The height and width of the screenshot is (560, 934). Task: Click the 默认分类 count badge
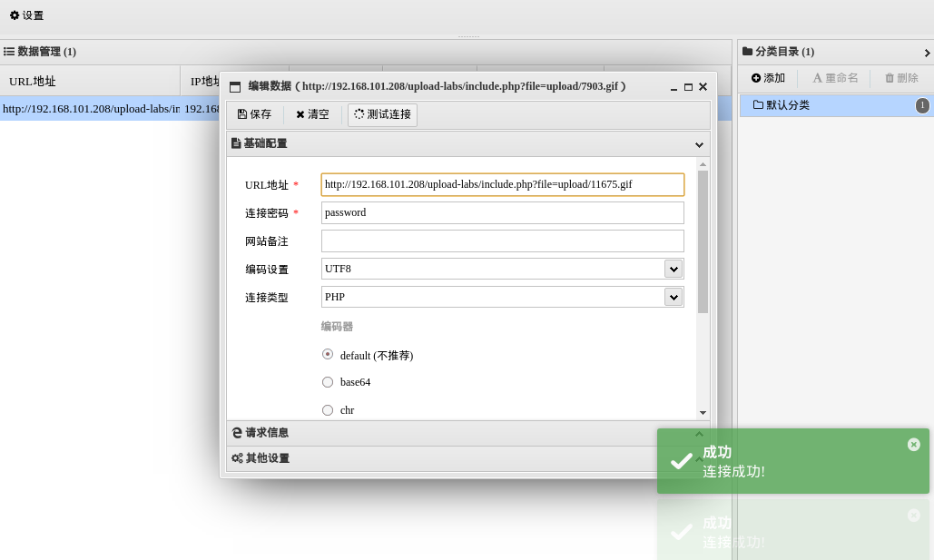922,105
